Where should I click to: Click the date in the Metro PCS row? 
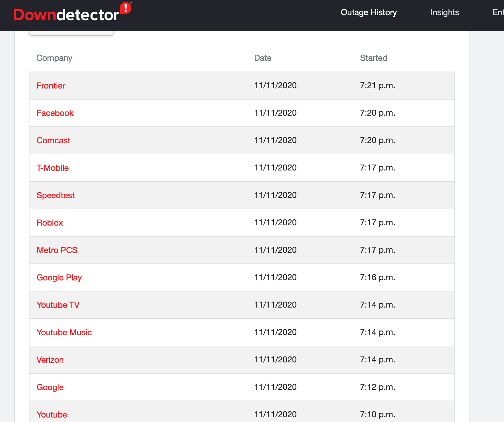coord(275,250)
